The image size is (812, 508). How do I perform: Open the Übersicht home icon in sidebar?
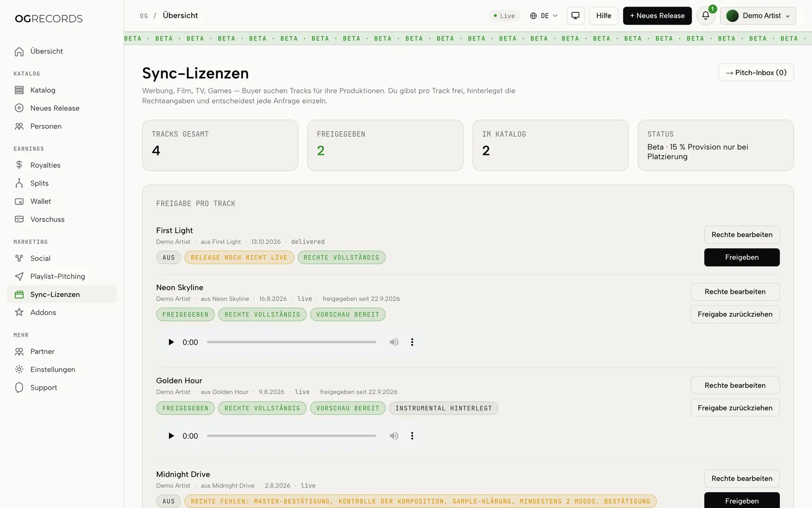point(19,51)
